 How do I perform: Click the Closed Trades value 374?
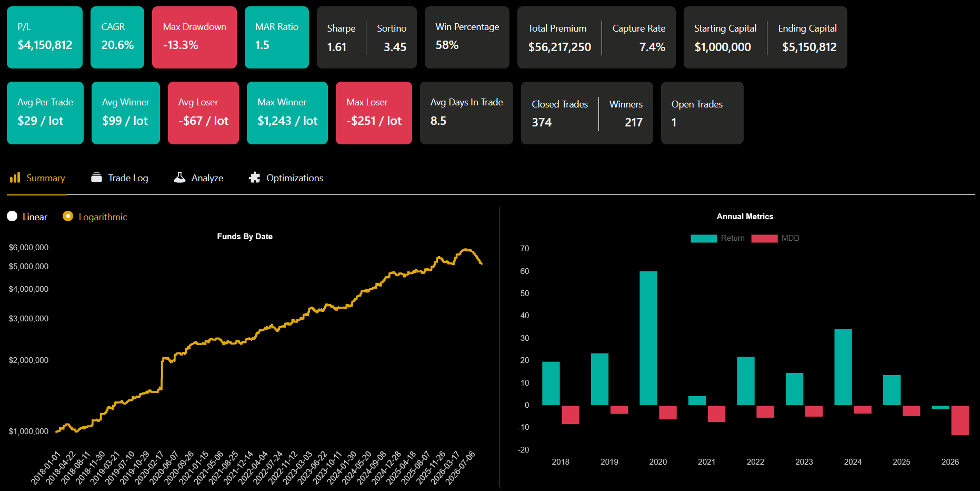tap(542, 123)
